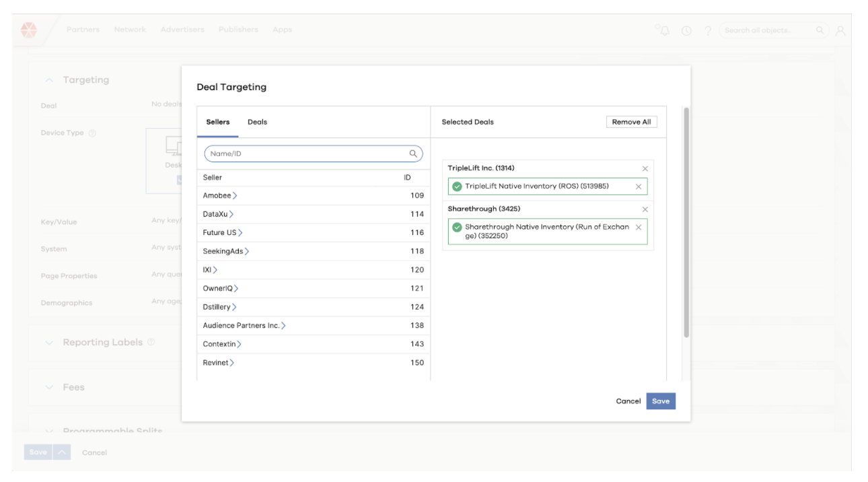Toggle the Sharethrough Native Inventory green checkmark

point(457,228)
